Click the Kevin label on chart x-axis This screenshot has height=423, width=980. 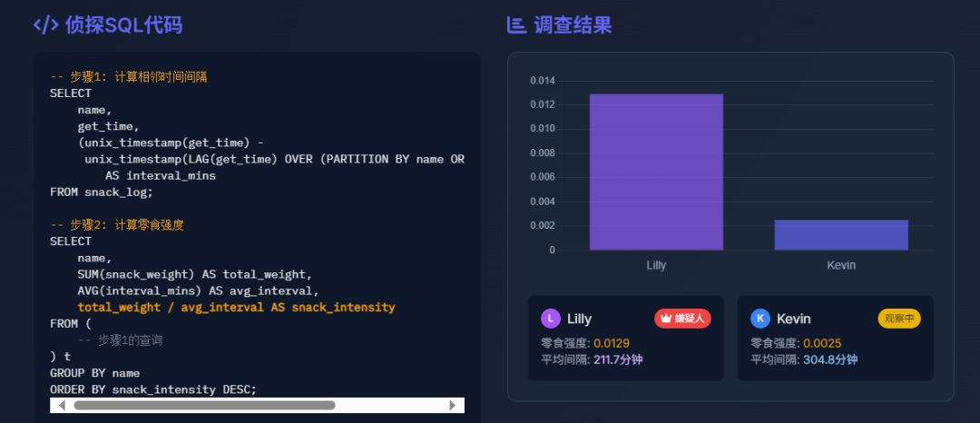pos(841,265)
